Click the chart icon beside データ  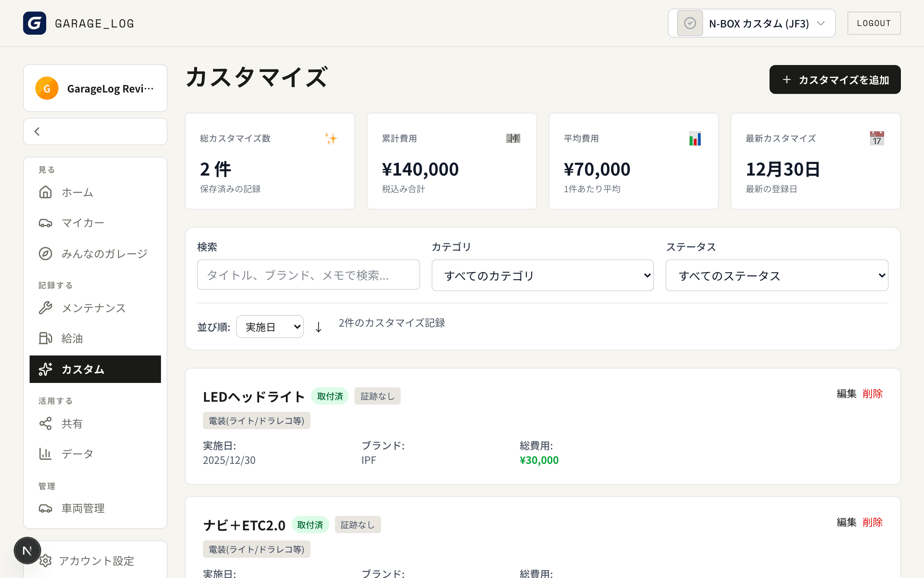click(45, 454)
